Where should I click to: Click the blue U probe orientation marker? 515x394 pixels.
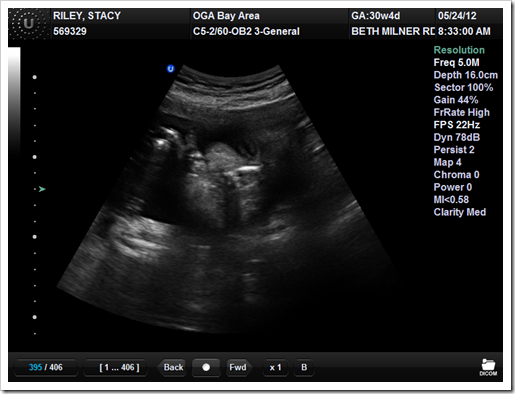tap(170, 69)
